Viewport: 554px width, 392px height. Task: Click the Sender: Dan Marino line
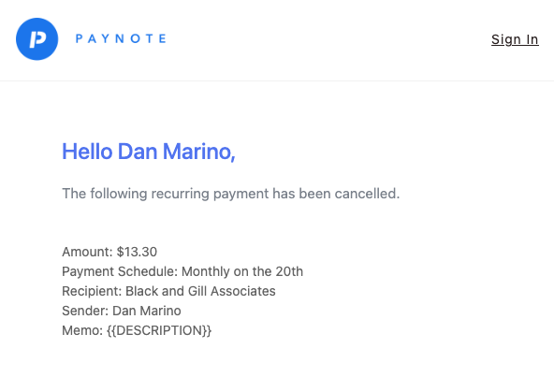pyautogui.click(x=122, y=311)
